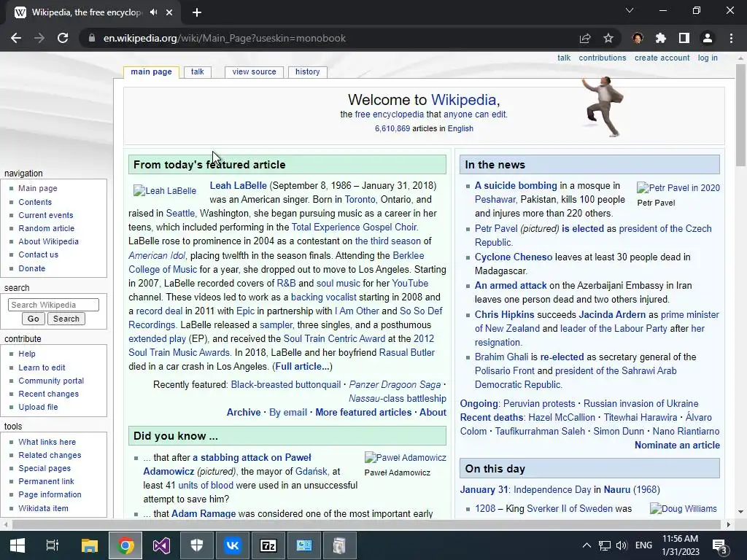Open Task View on the taskbar

[52, 545]
